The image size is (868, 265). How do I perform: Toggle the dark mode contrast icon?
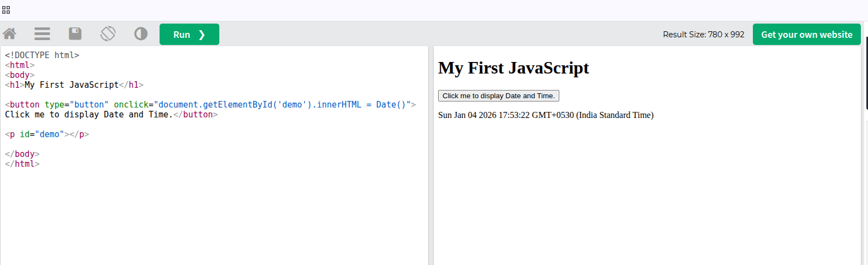[x=141, y=34]
